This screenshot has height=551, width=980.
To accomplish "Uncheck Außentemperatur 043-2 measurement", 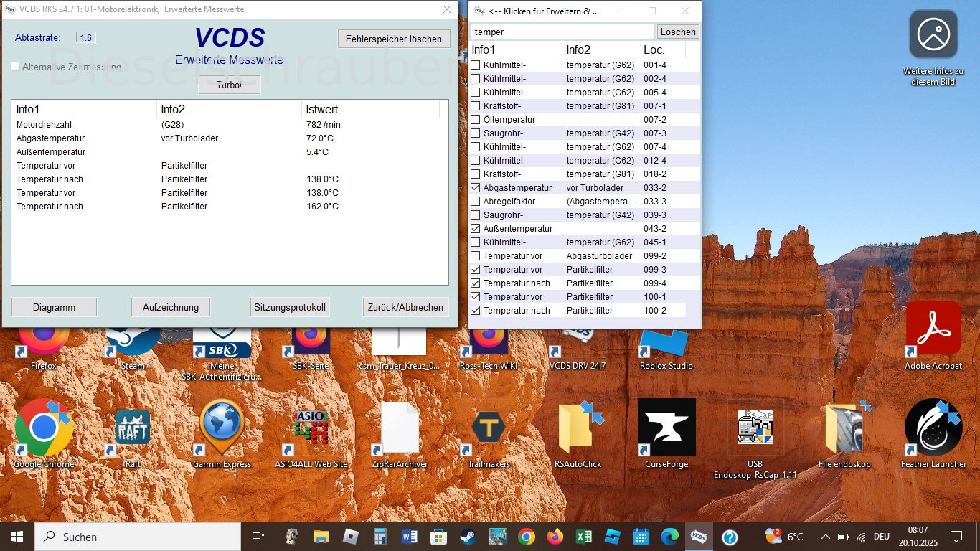I will click(476, 229).
